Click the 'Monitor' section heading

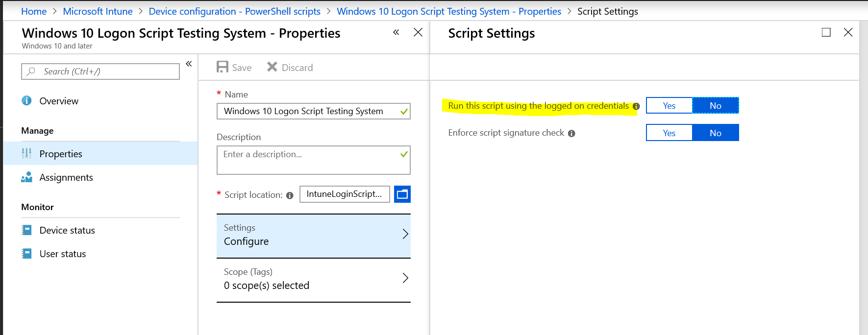[x=37, y=207]
